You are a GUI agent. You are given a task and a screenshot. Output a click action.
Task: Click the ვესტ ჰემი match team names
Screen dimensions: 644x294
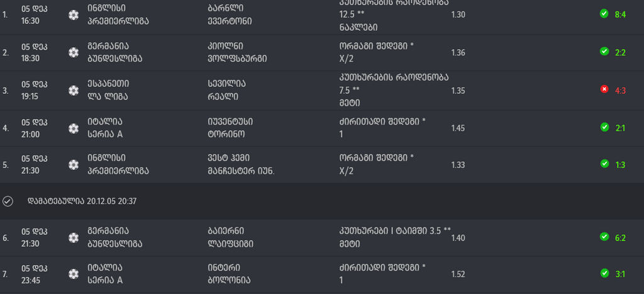click(241, 164)
